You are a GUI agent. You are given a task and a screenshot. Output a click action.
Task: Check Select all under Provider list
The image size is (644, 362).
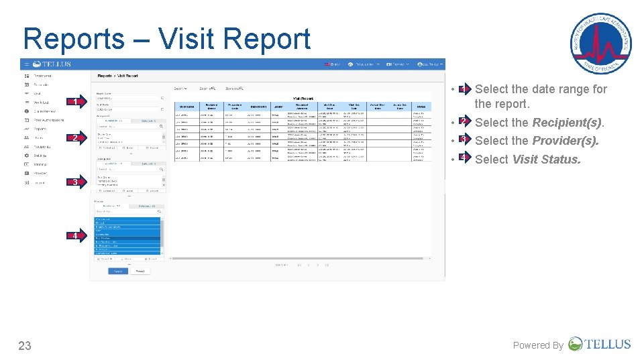click(x=107, y=191)
